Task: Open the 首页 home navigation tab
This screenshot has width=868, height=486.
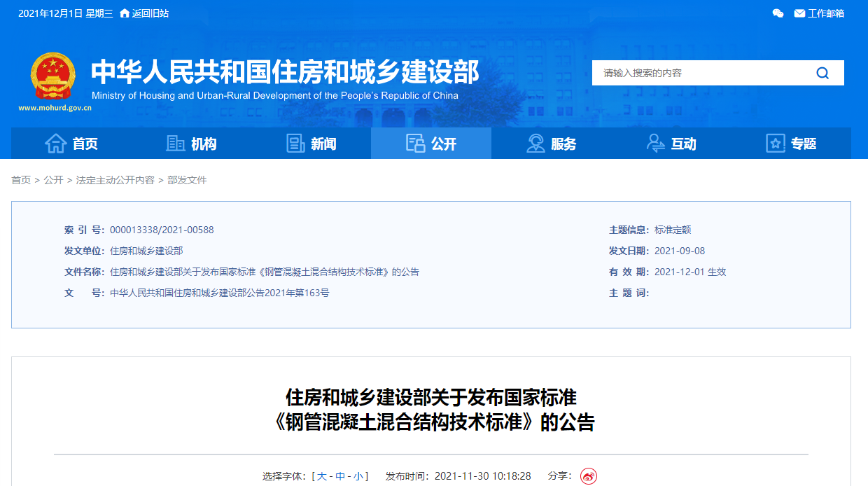Action: pyautogui.click(x=71, y=144)
